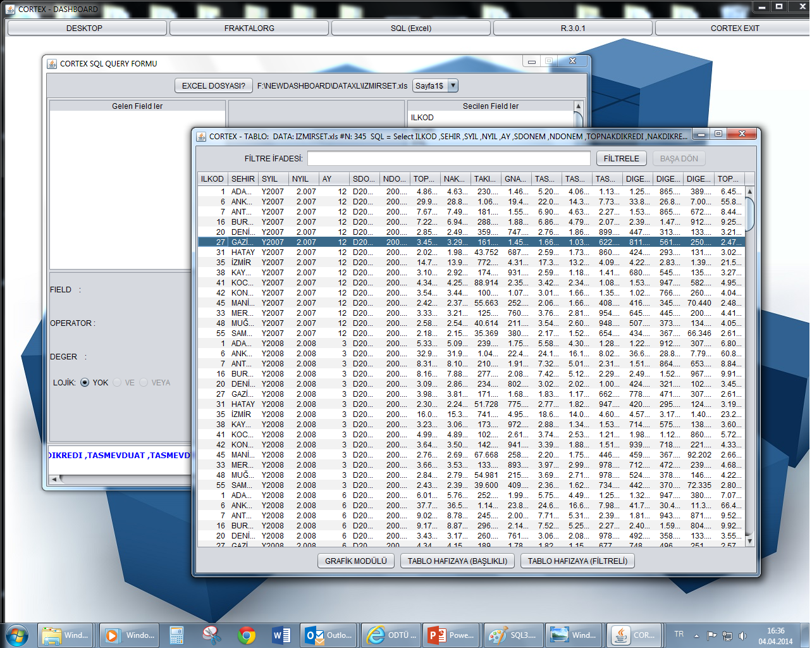
Task: Click the TR language indicator
Action: (679, 634)
